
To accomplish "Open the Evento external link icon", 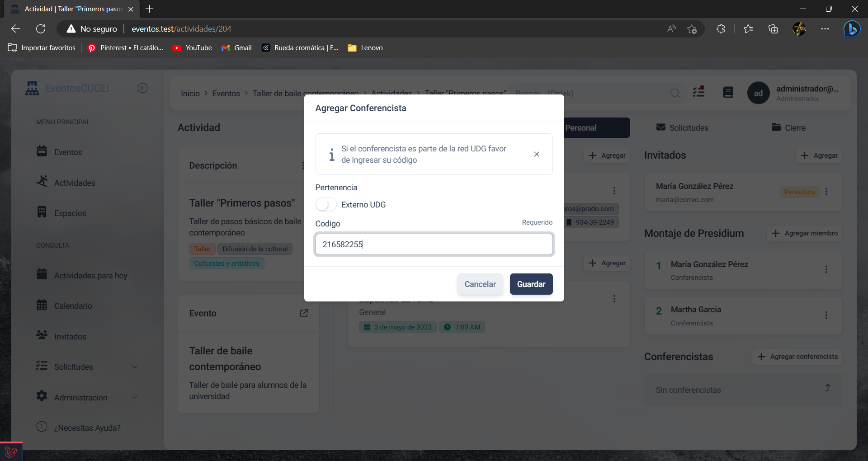I will 304,313.
